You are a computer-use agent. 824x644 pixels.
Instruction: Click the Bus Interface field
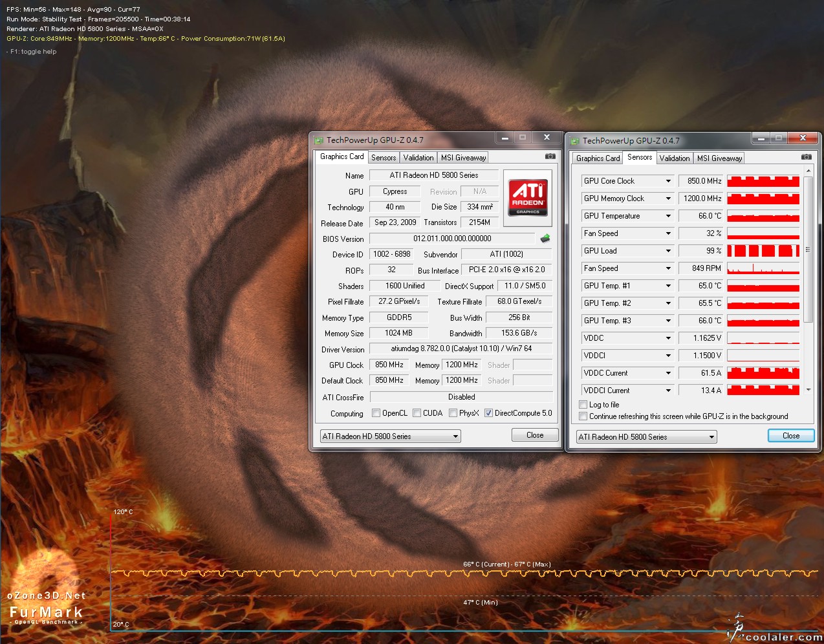click(507, 270)
